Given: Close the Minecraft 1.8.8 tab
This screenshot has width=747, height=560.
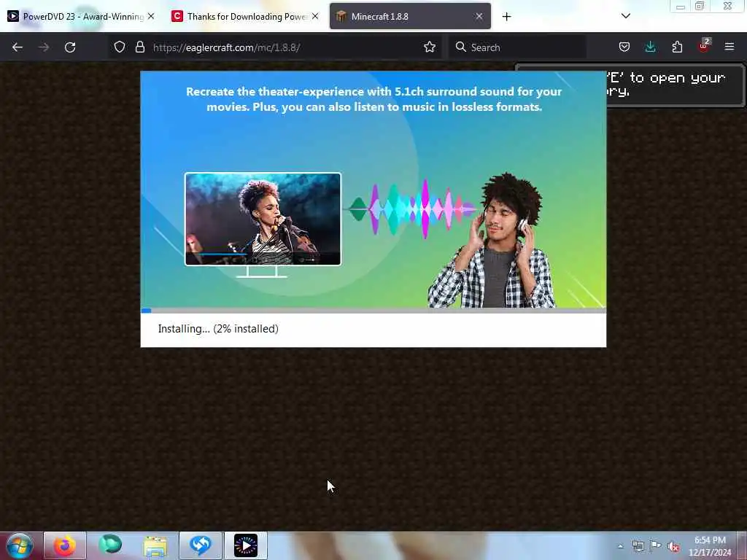Looking at the screenshot, I should [x=479, y=16].
